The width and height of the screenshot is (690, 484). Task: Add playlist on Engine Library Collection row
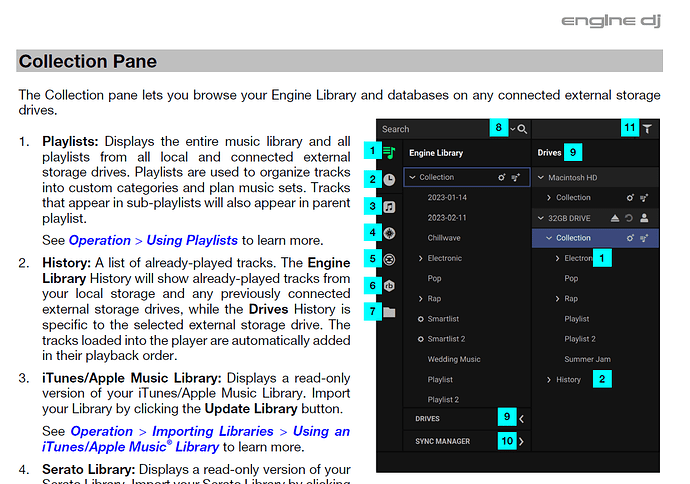coord(515,177)
